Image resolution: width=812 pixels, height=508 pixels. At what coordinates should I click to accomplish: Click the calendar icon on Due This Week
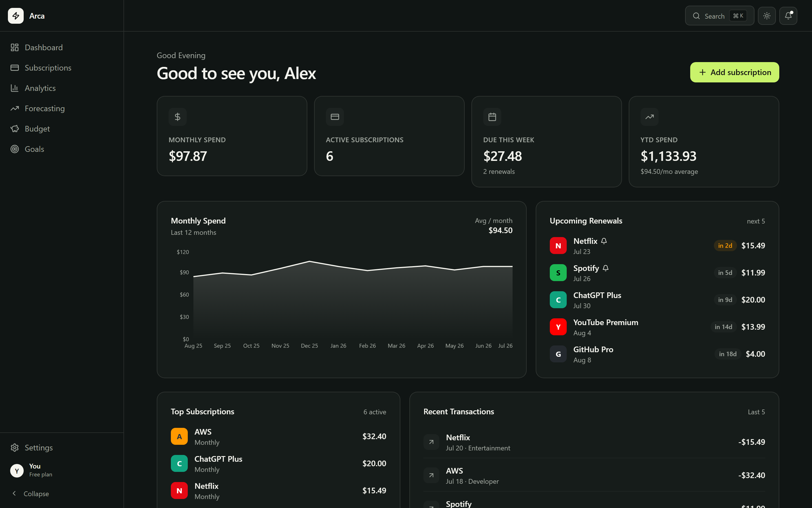click(x=492, y=117)
